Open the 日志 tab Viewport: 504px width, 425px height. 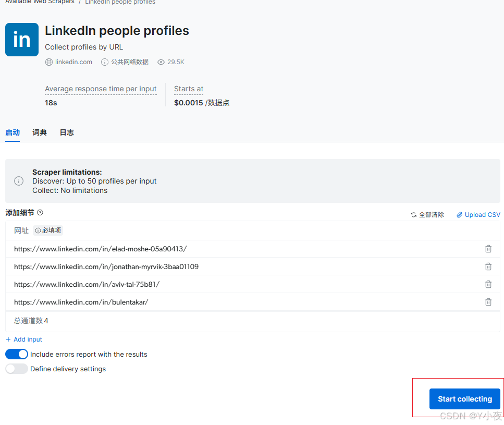(x=67, y=132)
